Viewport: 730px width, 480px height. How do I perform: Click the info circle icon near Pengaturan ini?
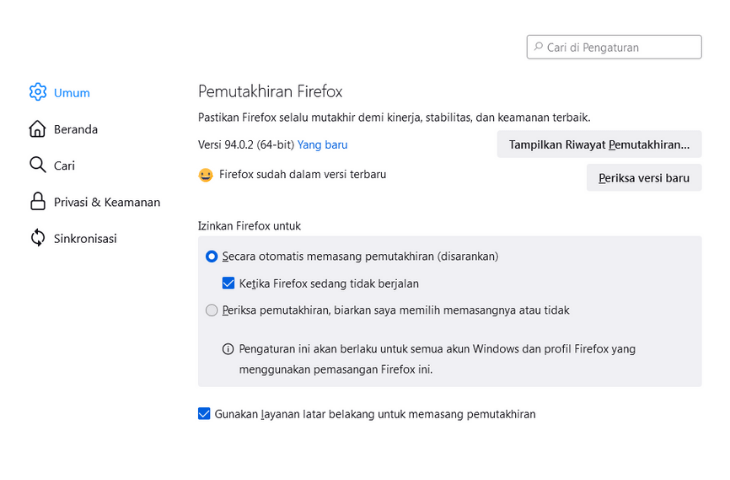(x=228, y=349)
